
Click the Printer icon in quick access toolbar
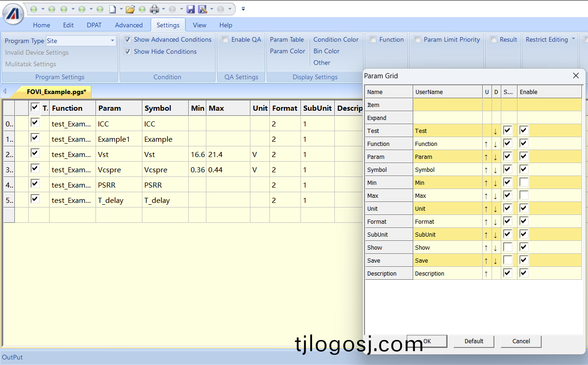154,9
